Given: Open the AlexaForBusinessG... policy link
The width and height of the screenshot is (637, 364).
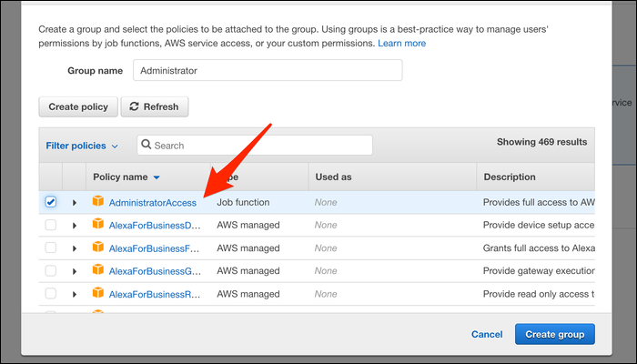Looking at the screenshot, I should coord(155,271).
